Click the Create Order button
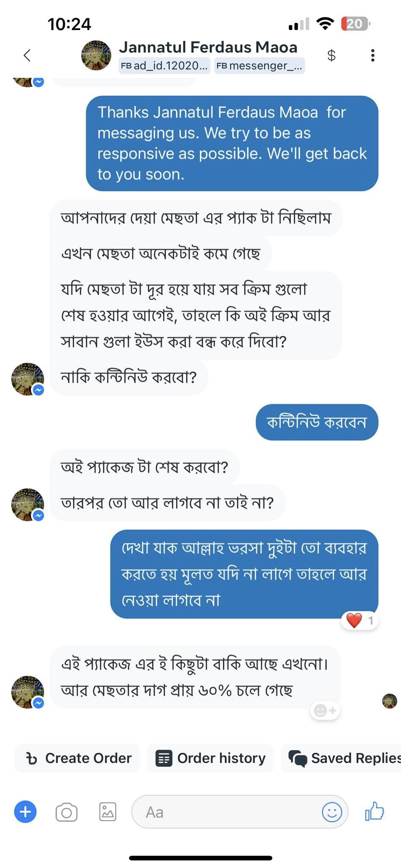Screen dimensions: 401x868 [x=78, y=758]
